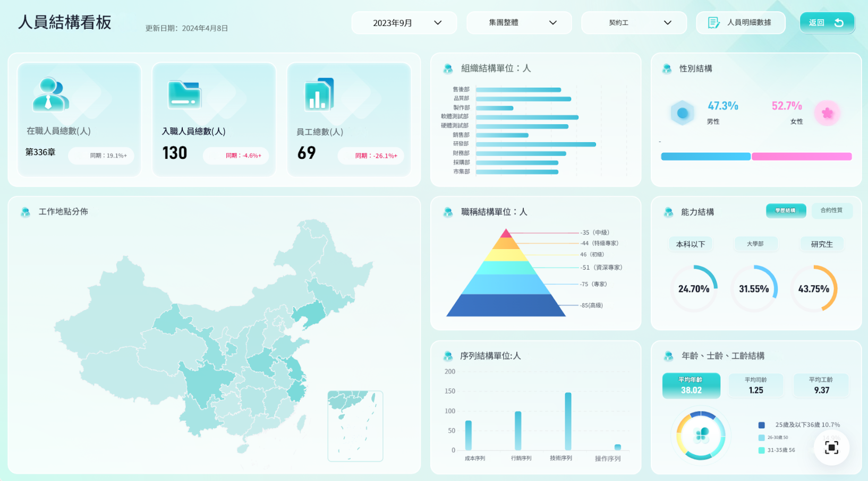Click the pink female ratio bar

[802, 157]
